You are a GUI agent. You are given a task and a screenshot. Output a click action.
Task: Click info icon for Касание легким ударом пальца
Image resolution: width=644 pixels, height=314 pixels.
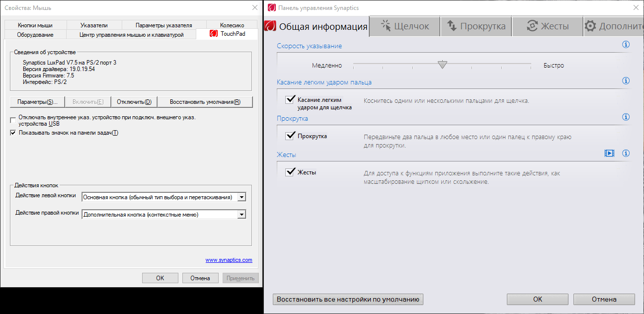pos(626,81)
